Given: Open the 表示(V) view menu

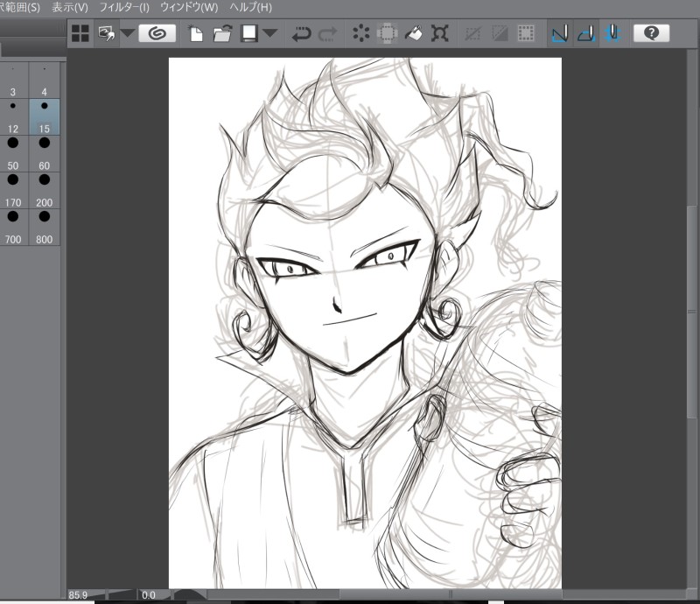Looking at the screenshot, I should (x=70, y=7).
